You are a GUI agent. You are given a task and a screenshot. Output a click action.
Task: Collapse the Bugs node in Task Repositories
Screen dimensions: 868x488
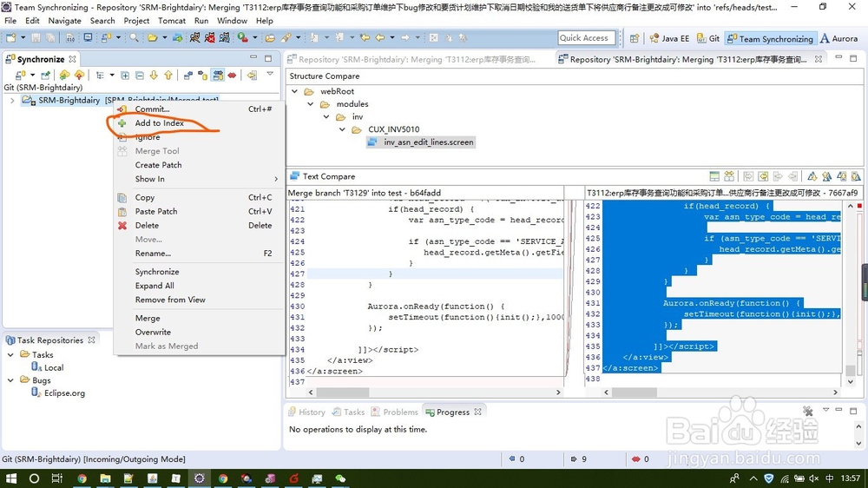[10, 380]
